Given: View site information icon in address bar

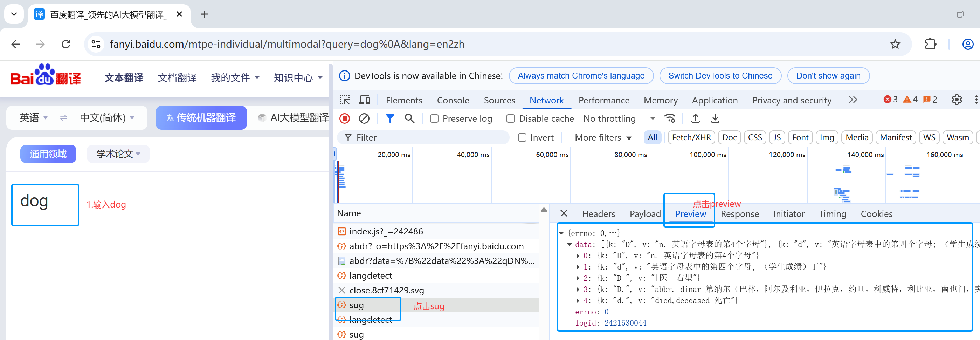Looking at the screenshot, I should (96, 44).
